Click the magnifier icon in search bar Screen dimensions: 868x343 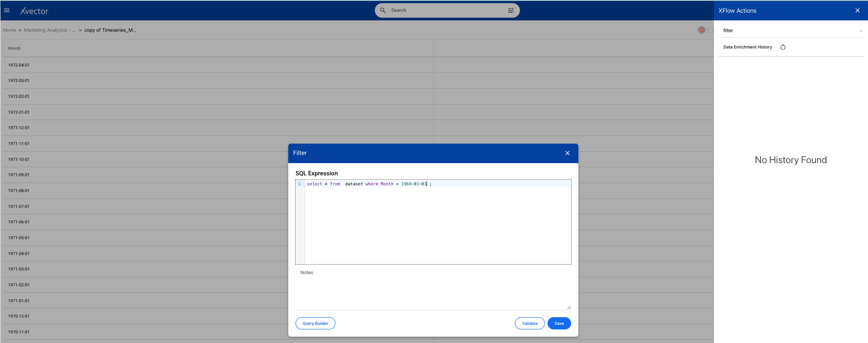383,10
